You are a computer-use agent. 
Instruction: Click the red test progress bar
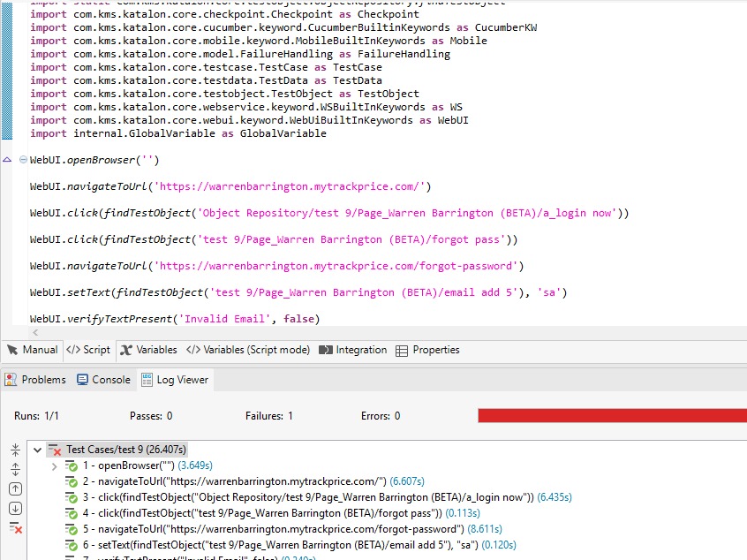pyautogui.click(x=612, y=416)
